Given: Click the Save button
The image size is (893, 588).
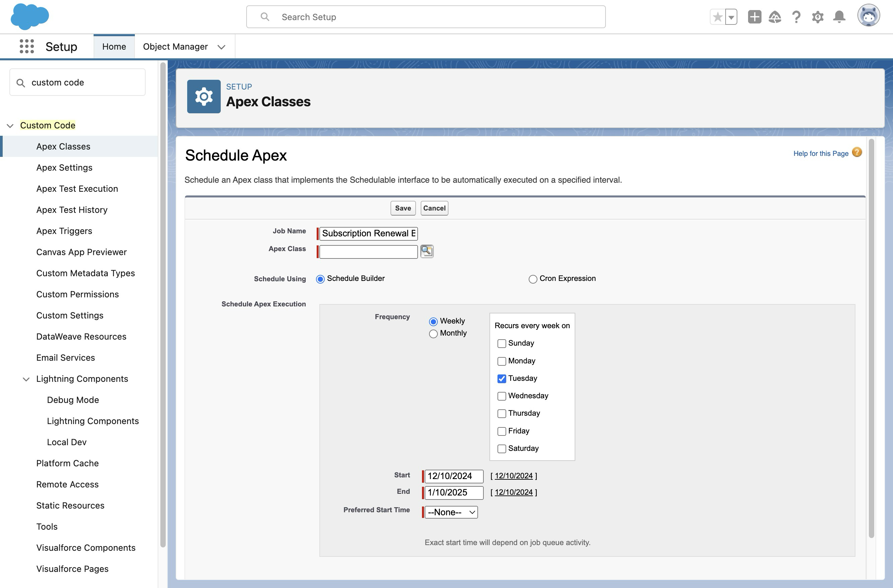Looking at the screenshot, I should 403,208.
